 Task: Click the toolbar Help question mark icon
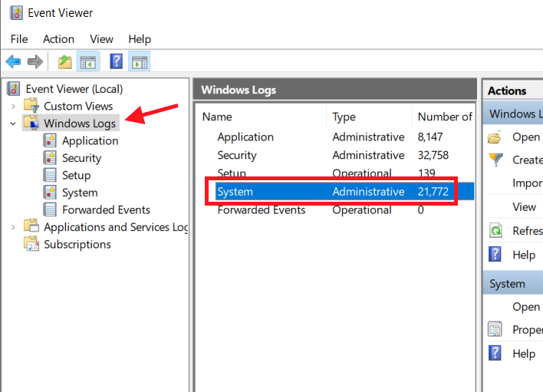click(117, 61)
